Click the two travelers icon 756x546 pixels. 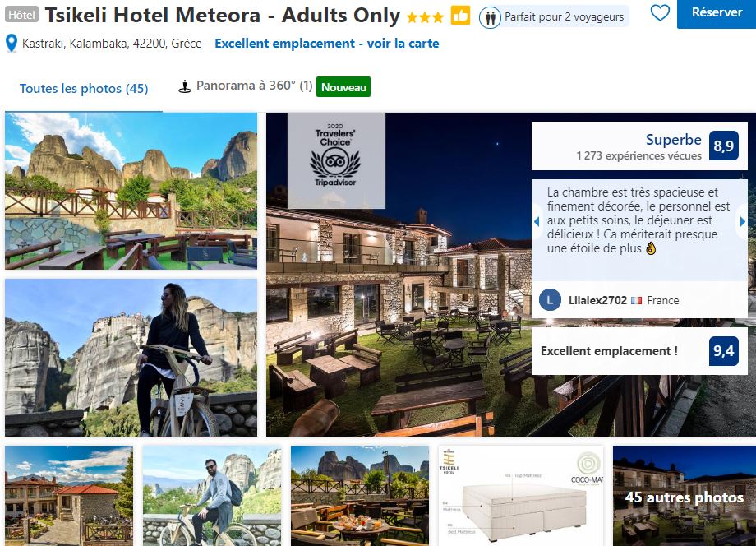(490, 18)
